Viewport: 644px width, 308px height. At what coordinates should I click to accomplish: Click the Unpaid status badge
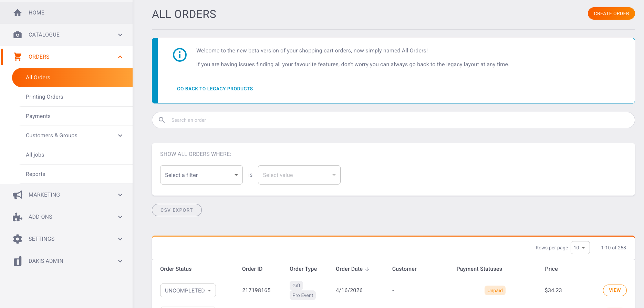coord(495,290)
